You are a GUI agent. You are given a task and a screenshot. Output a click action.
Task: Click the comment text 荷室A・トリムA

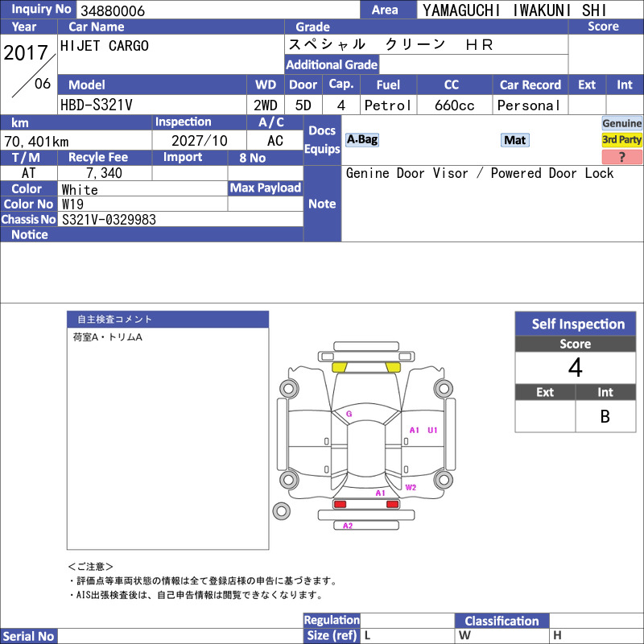[x=108, y=337]
